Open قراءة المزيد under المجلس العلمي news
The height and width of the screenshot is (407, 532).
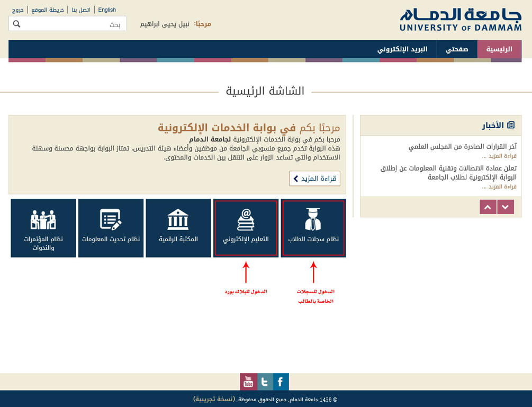tap(499, 156)
